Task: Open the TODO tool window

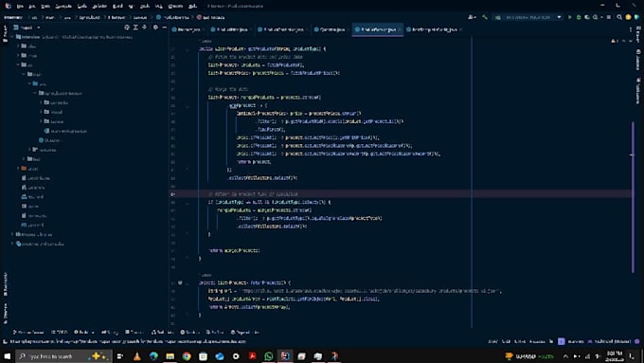Action: [60, 332]
